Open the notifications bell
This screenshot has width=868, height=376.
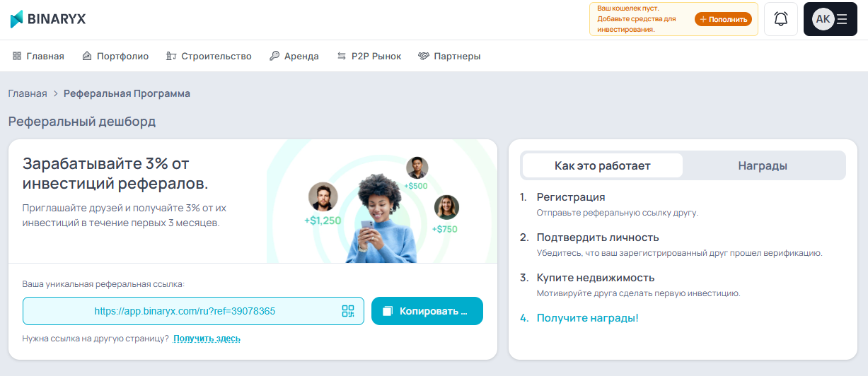pos(781,19)
